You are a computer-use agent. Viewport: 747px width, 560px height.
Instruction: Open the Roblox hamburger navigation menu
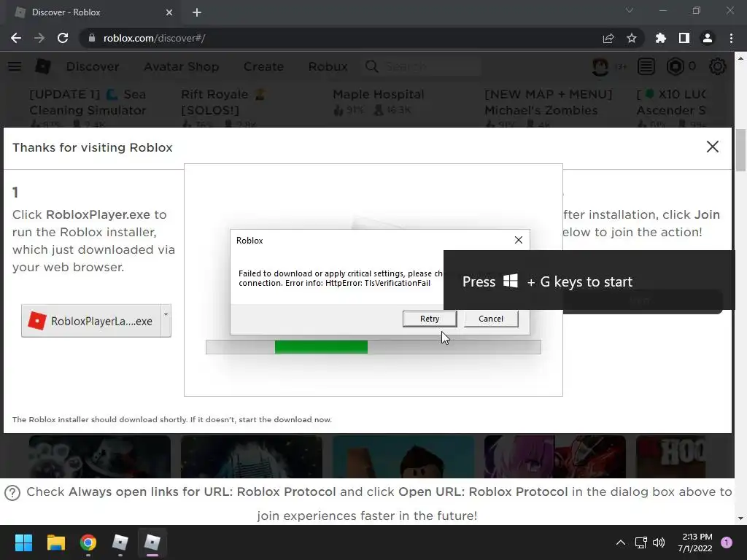point(15,66)
